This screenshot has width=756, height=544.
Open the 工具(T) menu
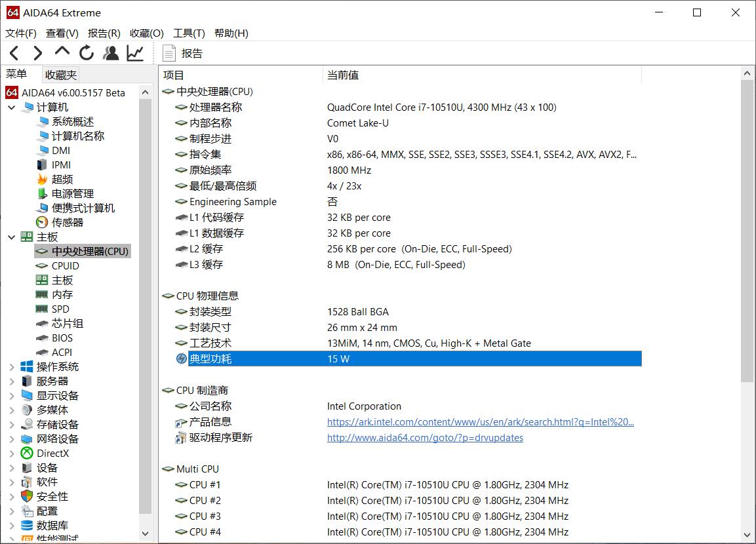(189, 33)
